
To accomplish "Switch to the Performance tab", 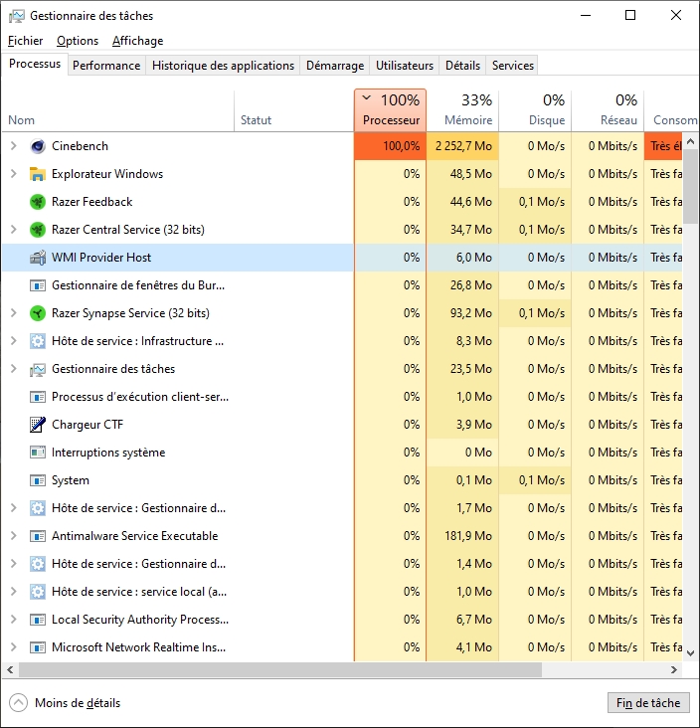I will [x=106, y=66].
